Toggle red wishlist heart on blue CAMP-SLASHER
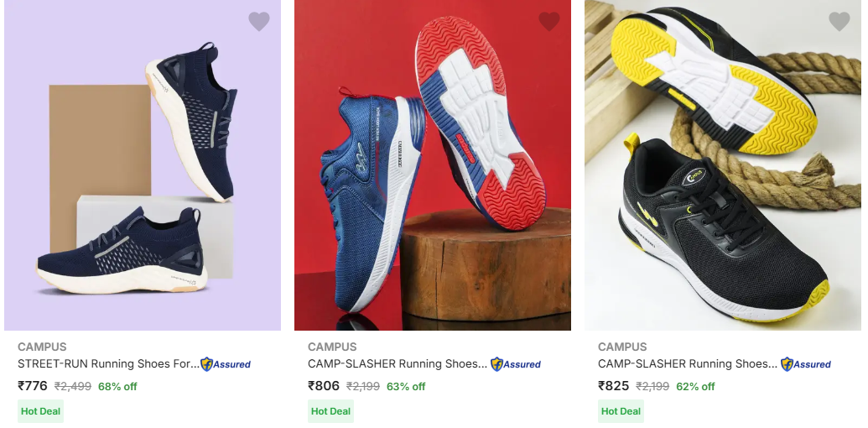Image resolution: width=868 pixels, height=428 pixels. 549,22
